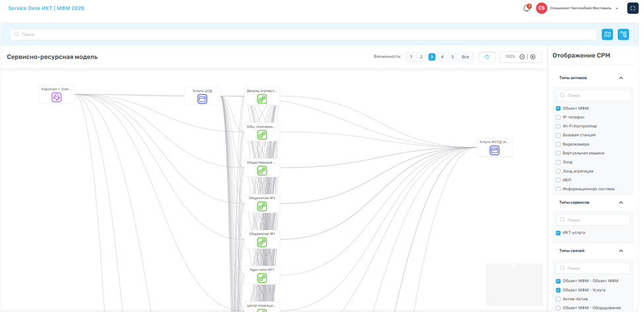
Task: Switch to map view icon
Action: pos(608,34)
